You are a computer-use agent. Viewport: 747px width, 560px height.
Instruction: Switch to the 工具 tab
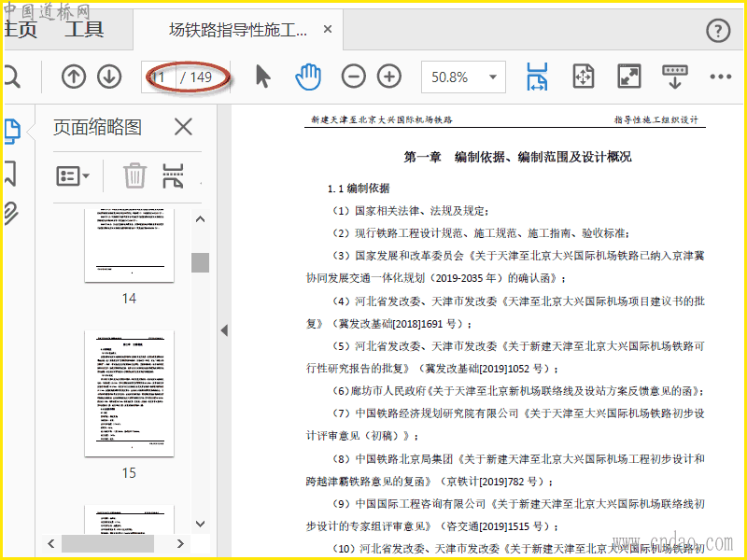pos(84,29)
